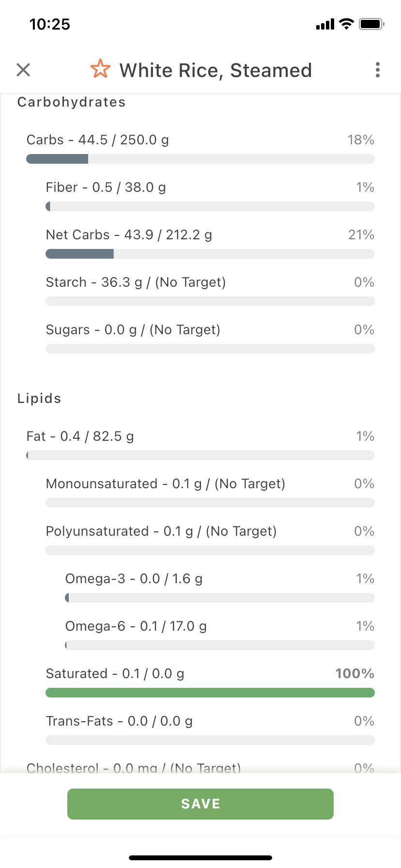Tap the Wi-Fi status icon
Image resolution: width=401 pixels, height=868 pixels.
point(346,24)
